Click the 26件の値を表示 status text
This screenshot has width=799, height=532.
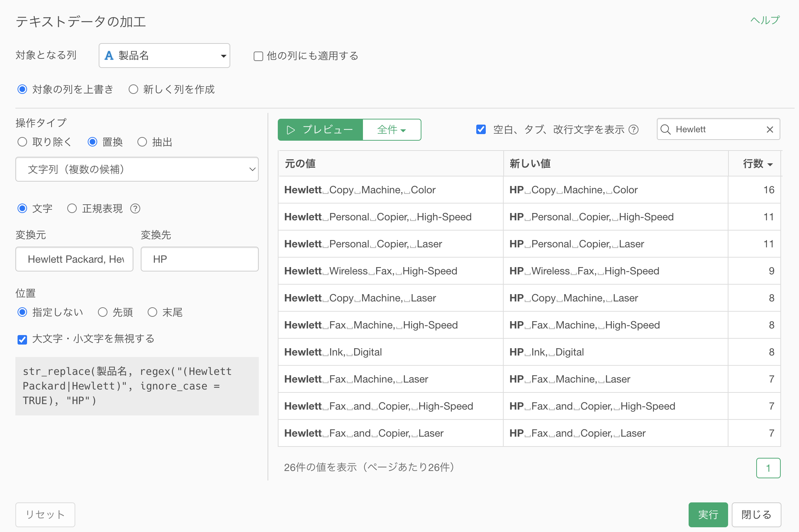coord(369,467)
